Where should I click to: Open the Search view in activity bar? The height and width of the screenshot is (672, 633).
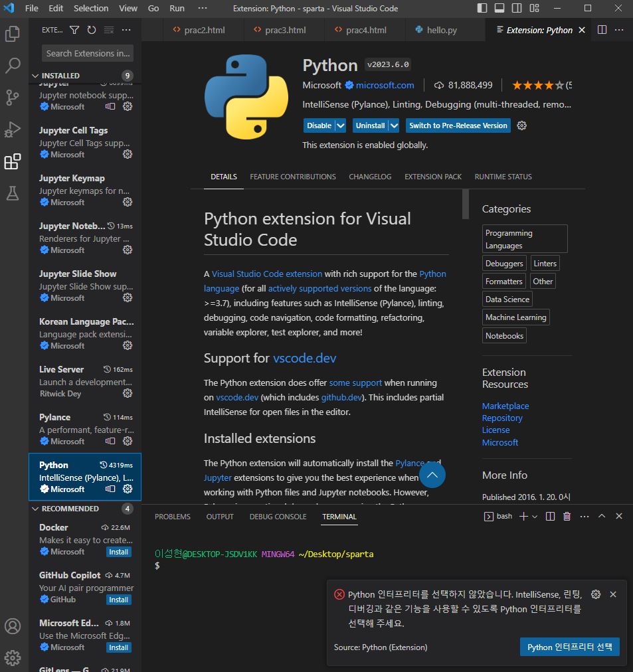13,66
